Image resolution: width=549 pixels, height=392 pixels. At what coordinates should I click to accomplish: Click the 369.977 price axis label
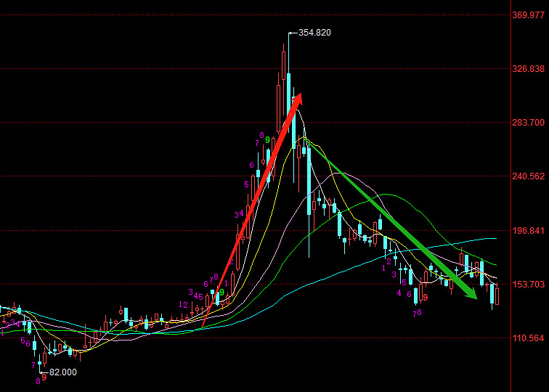tap(529, 15)
